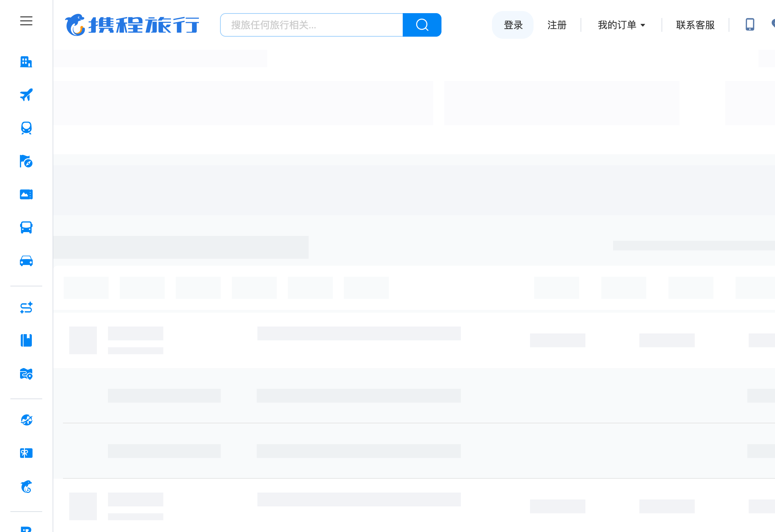Open the 联系客服 menu item
The width and height of the screenshot is (775, 532).
tap(695, 25)
